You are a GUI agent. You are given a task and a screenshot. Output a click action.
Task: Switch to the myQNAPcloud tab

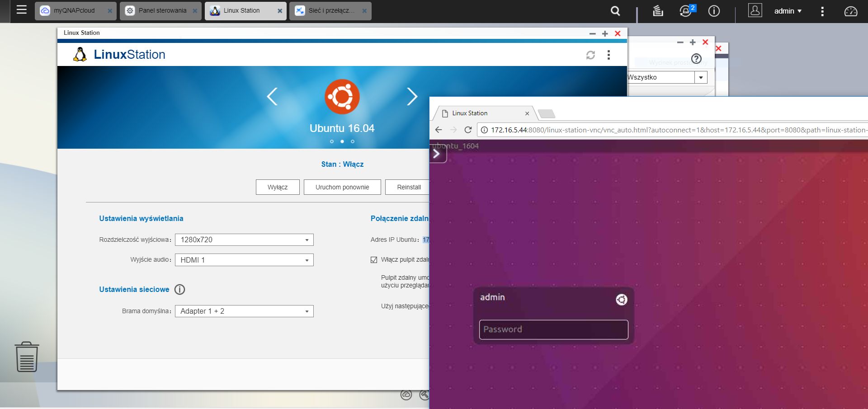point(75,11)
